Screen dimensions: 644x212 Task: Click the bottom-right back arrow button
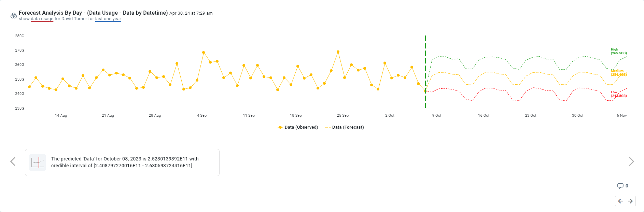click(x=620, y=201)
